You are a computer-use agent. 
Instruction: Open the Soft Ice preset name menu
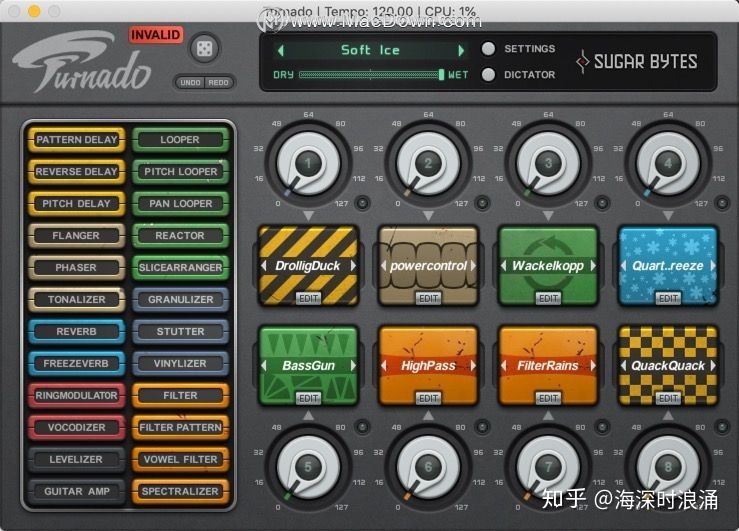(370, 50)
